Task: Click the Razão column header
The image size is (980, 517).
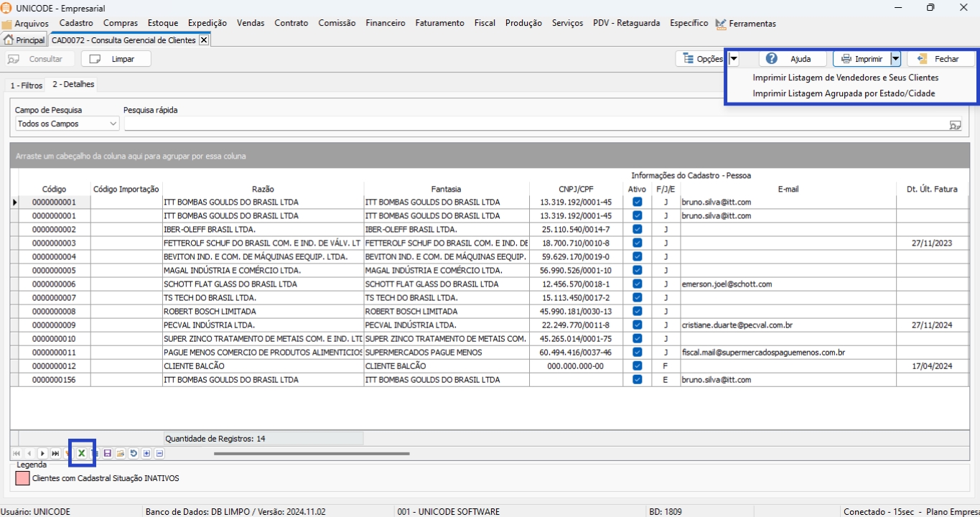Action: click(x=263, y=190)
